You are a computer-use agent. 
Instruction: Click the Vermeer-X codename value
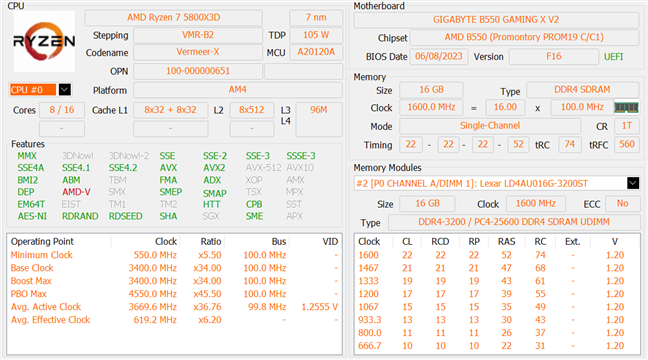(198, 52)
